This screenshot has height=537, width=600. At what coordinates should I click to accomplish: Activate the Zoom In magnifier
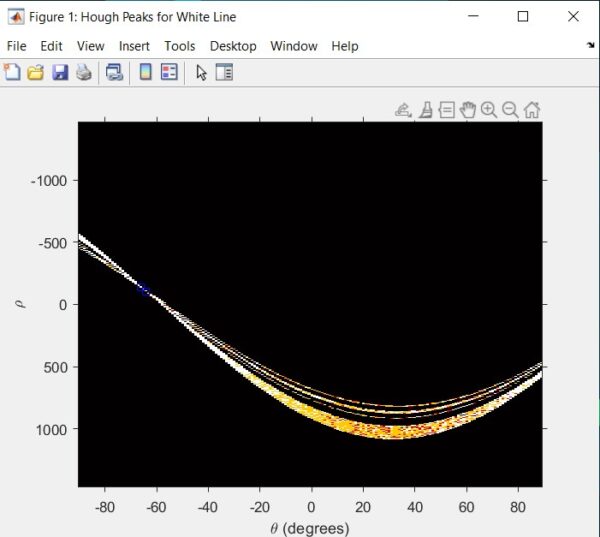tap(489, 110)
